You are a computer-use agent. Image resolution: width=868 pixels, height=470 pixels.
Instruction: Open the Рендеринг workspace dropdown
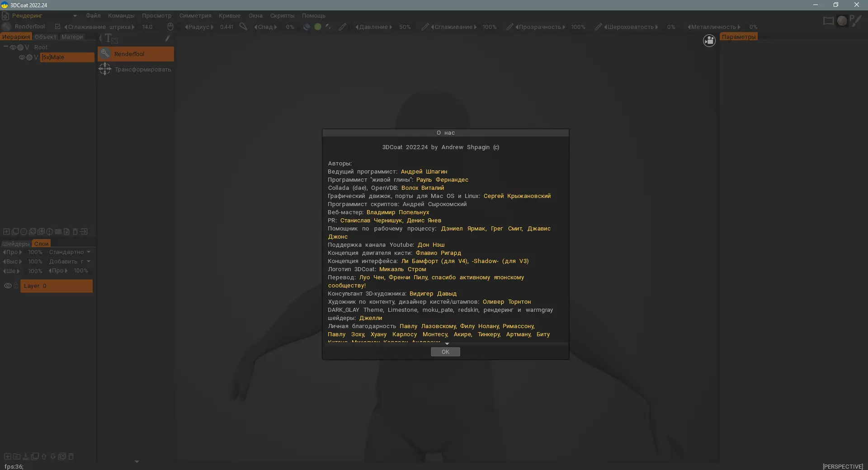pyautogui.click(x=44, y=15)
